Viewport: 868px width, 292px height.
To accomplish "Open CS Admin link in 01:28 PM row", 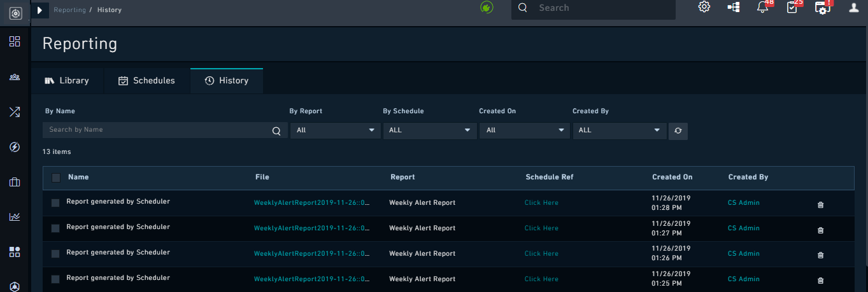I will click(x=744, y=203).
